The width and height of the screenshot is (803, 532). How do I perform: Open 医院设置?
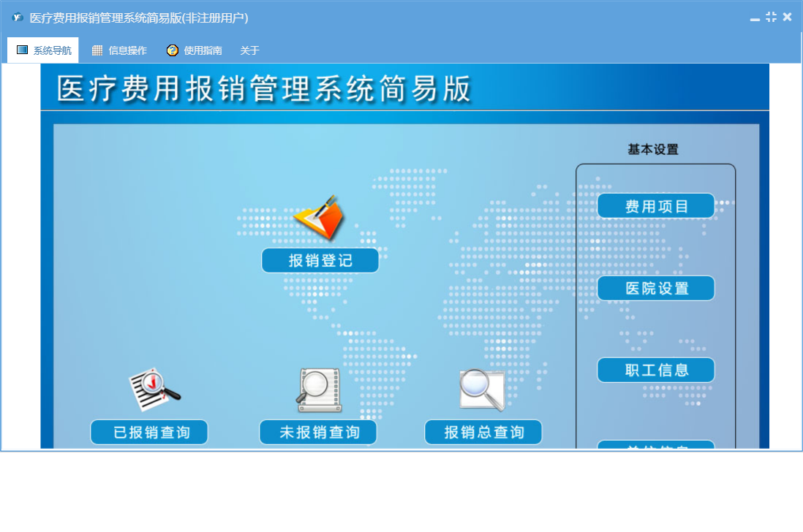pos(656,288)
